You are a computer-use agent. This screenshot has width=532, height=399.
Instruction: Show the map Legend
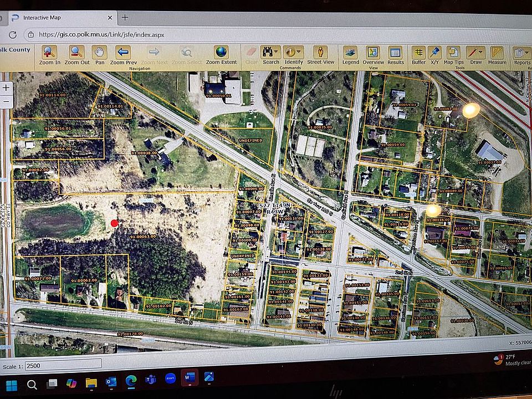(x=350, y=55)
